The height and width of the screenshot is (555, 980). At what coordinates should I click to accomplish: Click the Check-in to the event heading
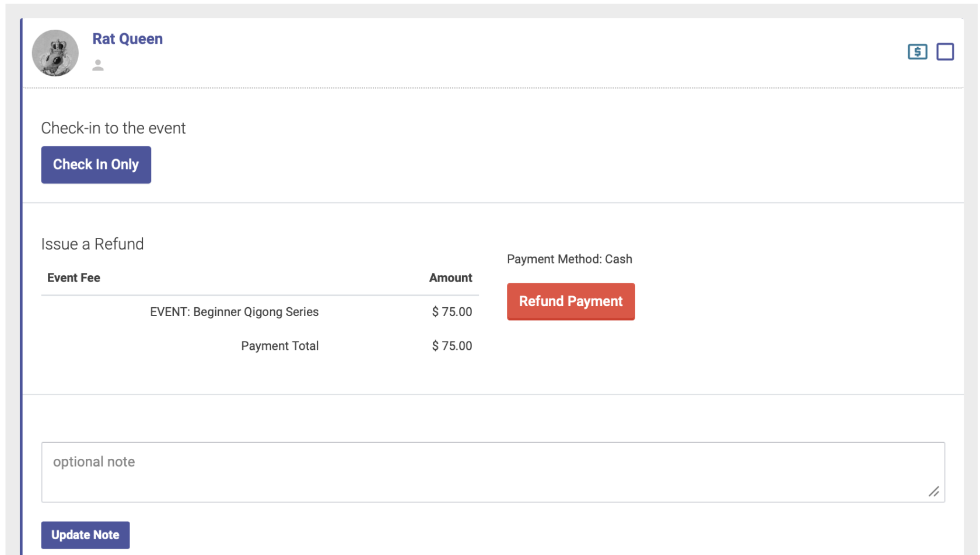(113, 128)
